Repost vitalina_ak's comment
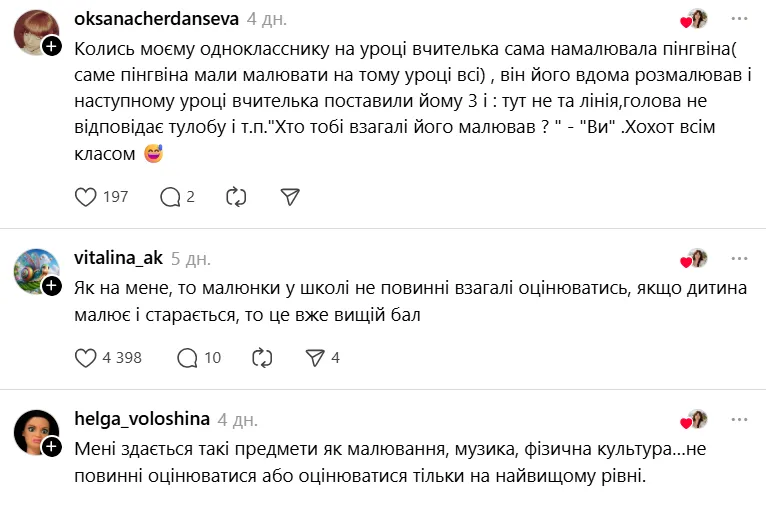This screenshot has width=766, height=507. [263, 357]
